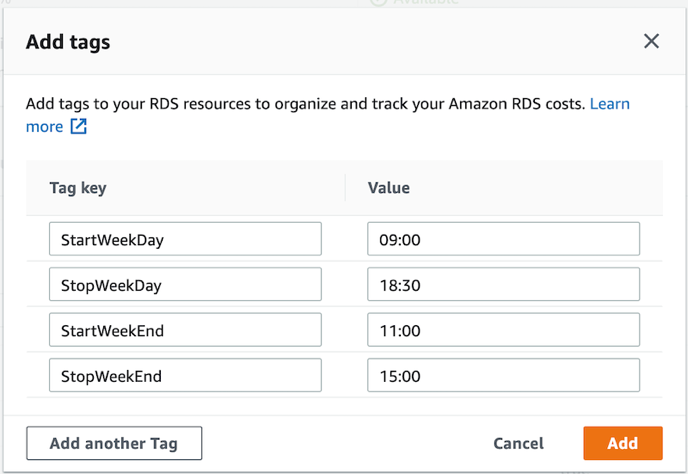Select the StopWeekDay tag key field
The image size is (688, 474).
pos(185,285)
